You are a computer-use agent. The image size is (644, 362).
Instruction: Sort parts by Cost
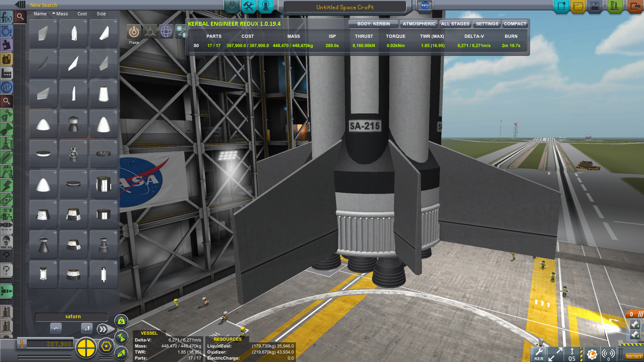82,14
